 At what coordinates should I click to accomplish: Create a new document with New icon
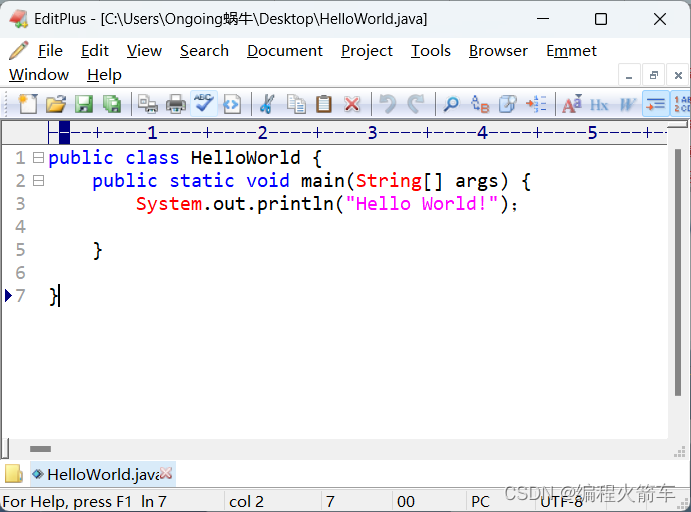28,104
